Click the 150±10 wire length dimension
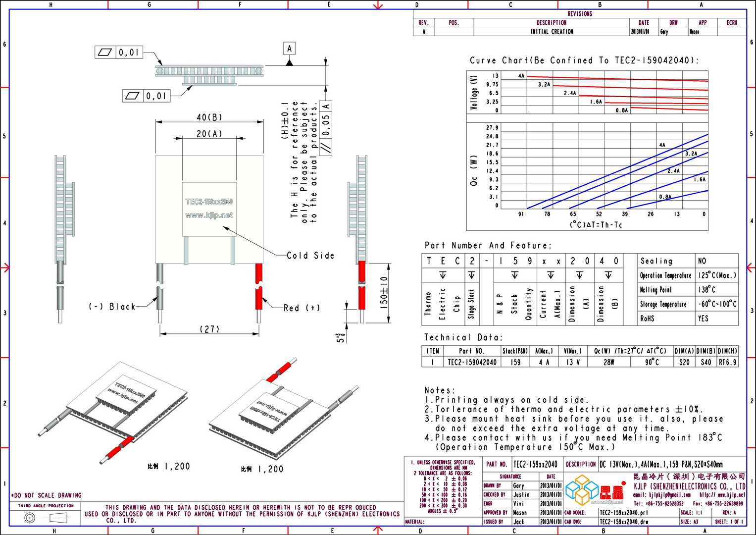This screenshot has height=535, width=756. 384,293
